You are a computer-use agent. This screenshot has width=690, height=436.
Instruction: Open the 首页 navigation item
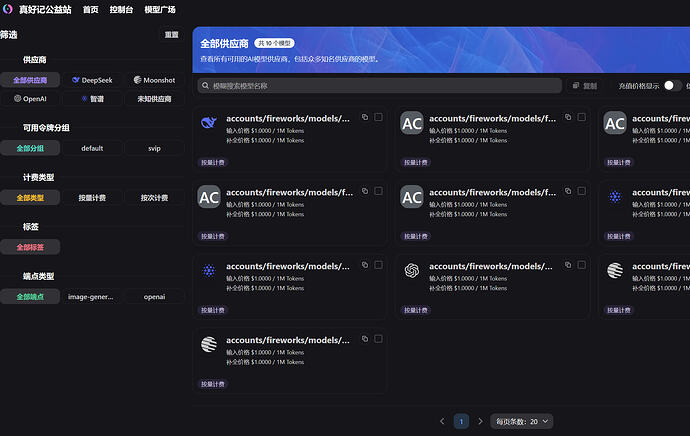tap(91, 10)
